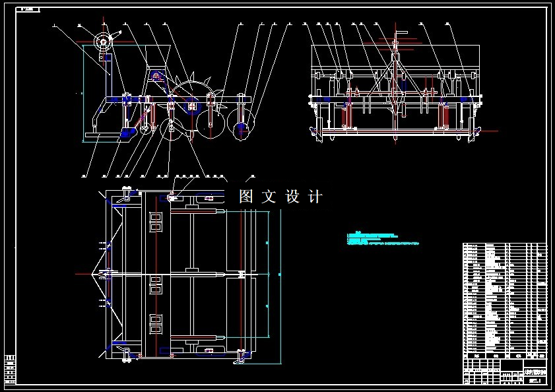The width and height of the screenshot is (555, 392).
Task: Click the cyan height dimension beside the side view
Action: (x=83, y=93)
